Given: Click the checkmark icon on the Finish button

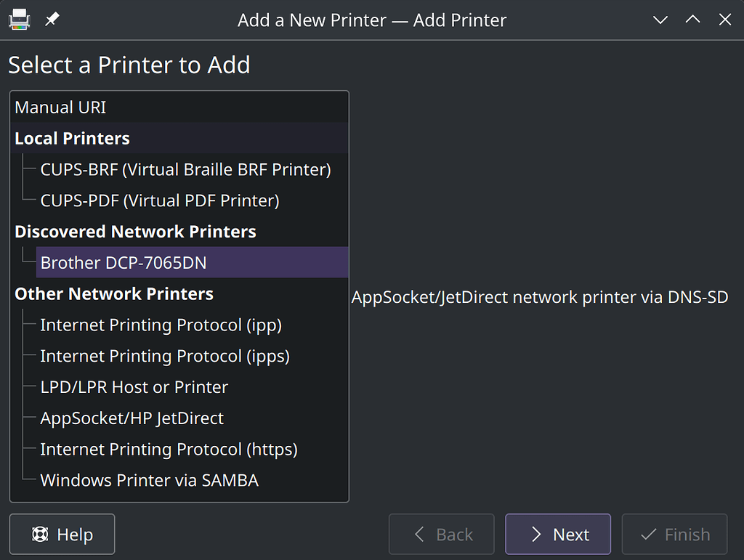Looking at the screenshot, I should pyautogui.click(x=649, y=535).
